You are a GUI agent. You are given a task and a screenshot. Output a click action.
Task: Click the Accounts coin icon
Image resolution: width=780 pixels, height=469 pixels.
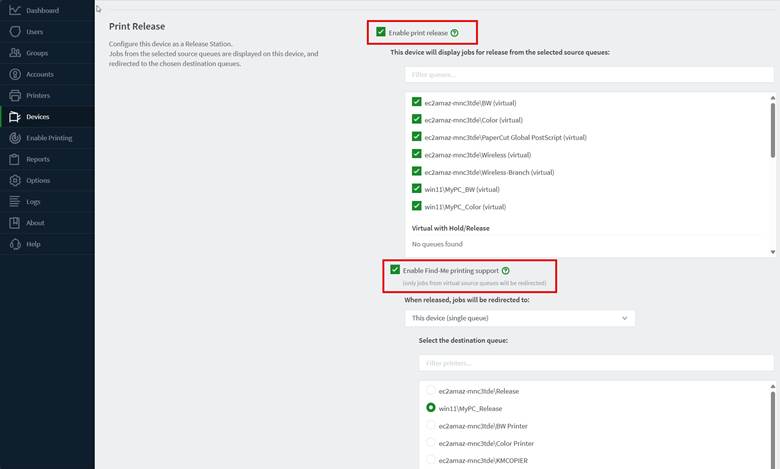coord(15,74)
